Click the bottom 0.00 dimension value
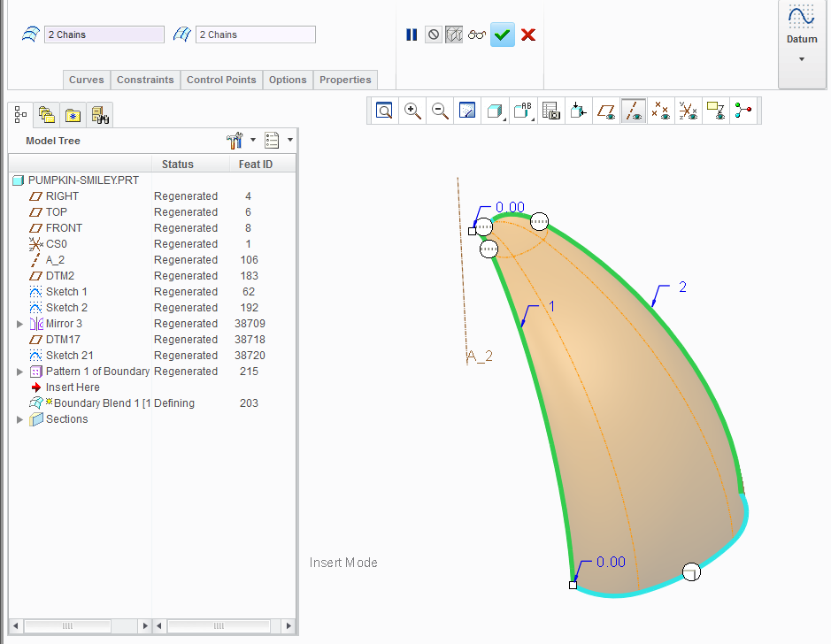Viewport: 831px width, 644px height. (611, 562)
